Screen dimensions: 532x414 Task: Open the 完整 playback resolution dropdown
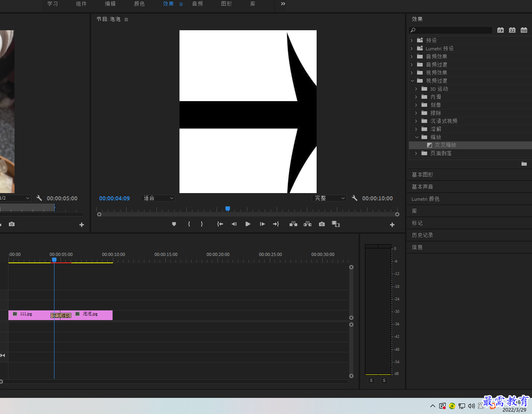click(x=330, y=198)
